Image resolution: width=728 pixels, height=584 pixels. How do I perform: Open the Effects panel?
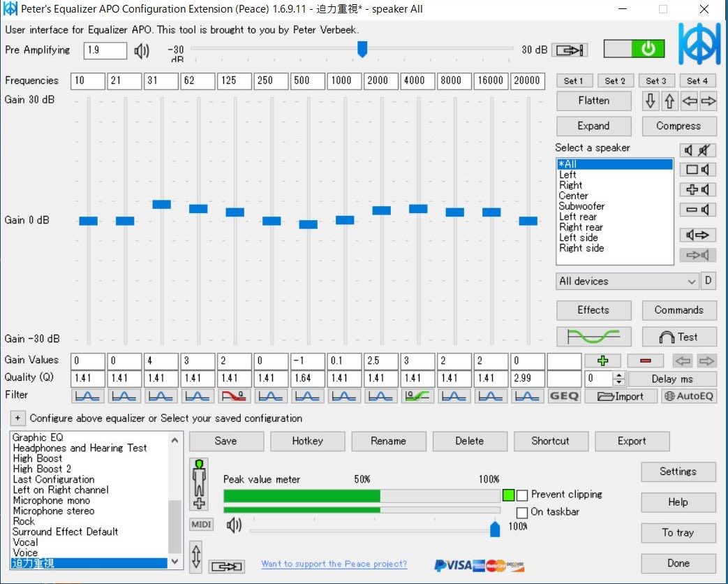coord(594,310)
